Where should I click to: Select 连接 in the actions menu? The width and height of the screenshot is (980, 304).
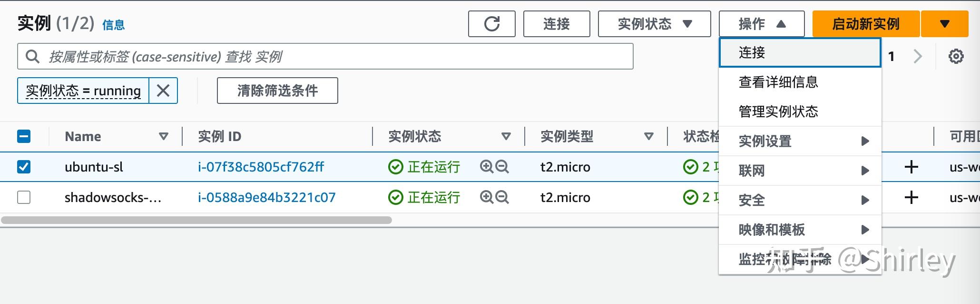click(x=800, y=52)
